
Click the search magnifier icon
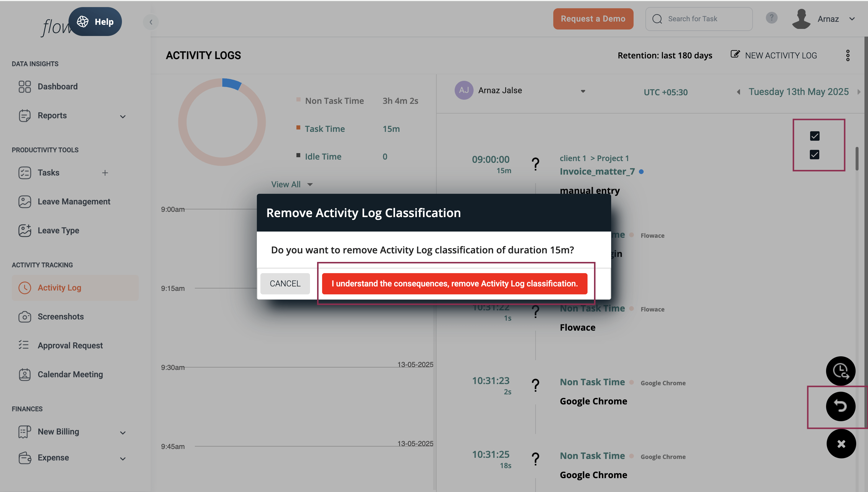[x=657, y=19]
